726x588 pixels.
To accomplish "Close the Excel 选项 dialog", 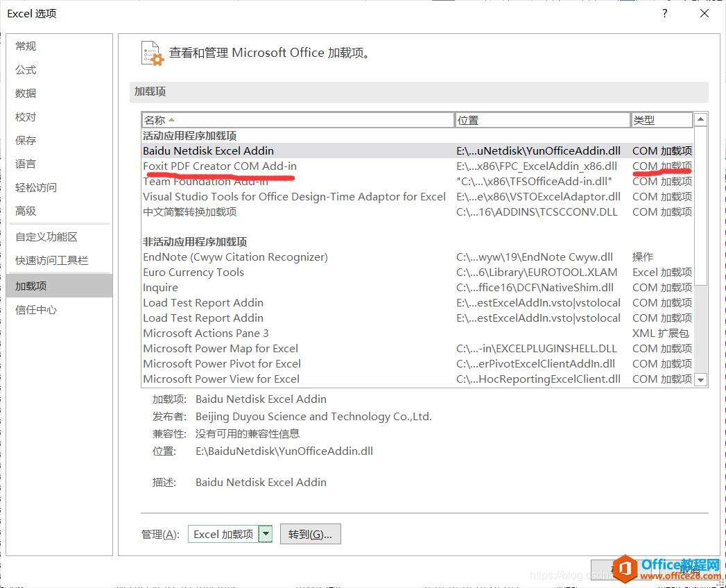I will [705, 13].
